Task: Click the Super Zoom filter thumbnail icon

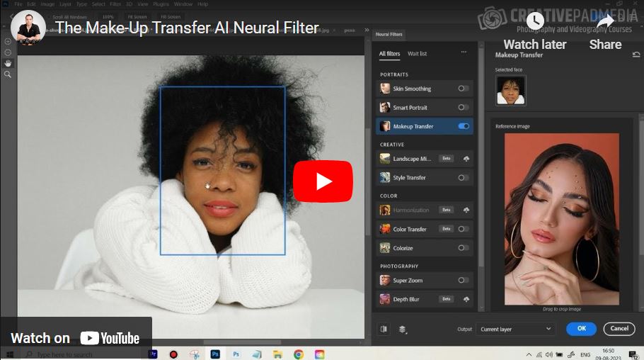Action: pos(385,280)
